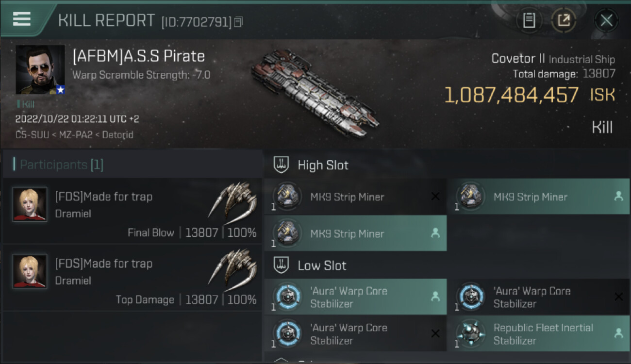The height and width of the screenshot is (364, 631).
Task: Open the victim name [AFBM]A.S.S Pirate
Action: pos(138,56)
